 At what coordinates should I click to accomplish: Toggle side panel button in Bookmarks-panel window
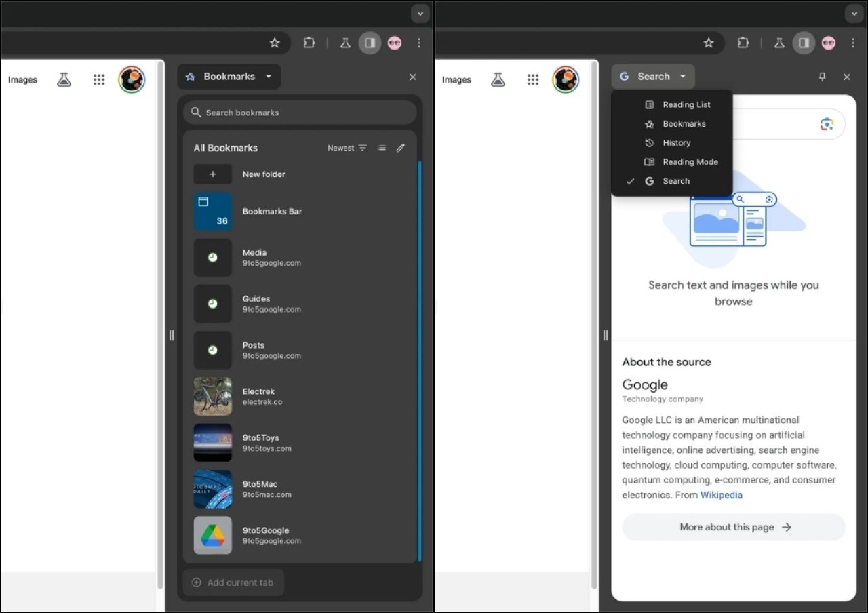[x=370, y=43]
